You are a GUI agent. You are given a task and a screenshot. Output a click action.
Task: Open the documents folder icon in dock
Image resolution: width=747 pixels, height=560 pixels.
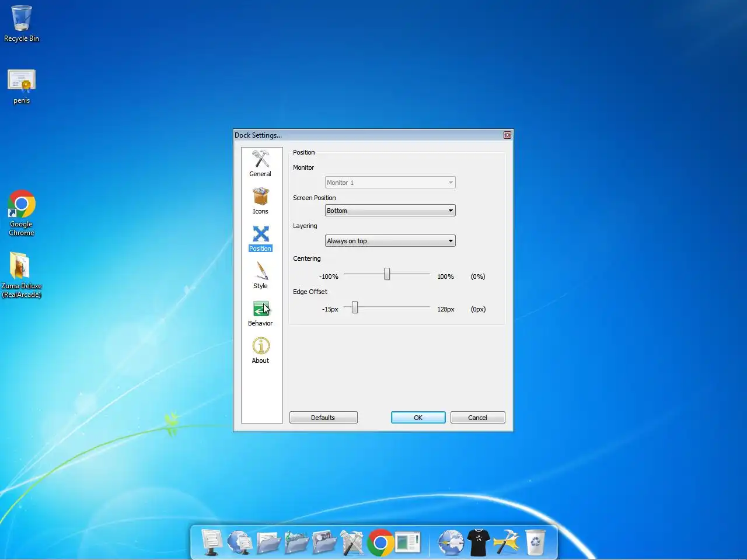click(x=268, y=542)
